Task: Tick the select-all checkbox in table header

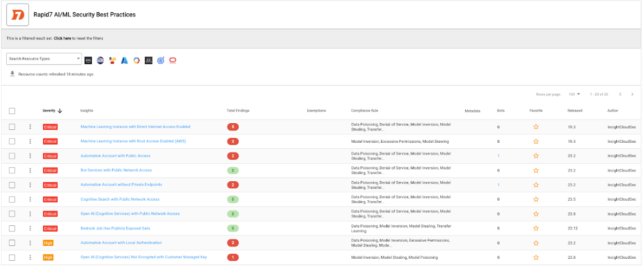Action: [12, 111]
